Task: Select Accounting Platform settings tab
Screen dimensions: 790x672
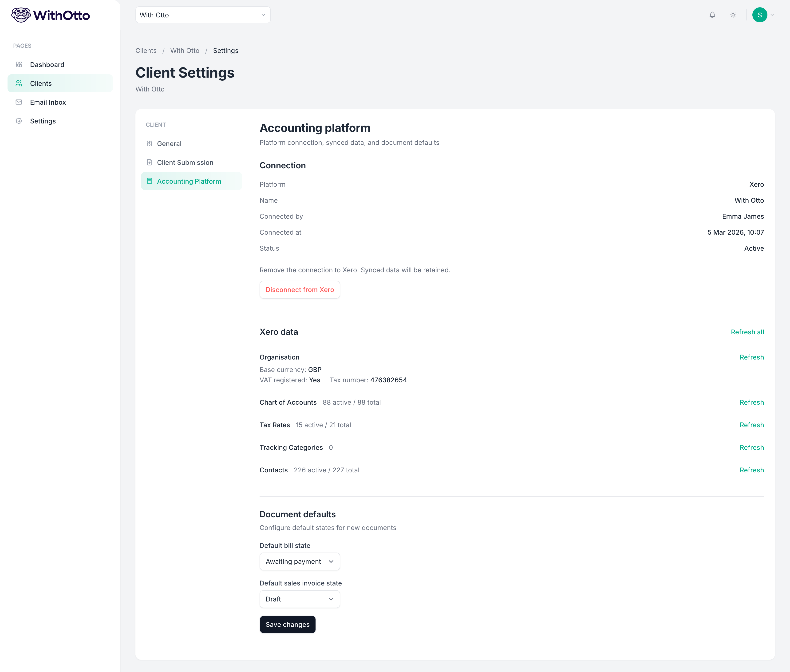Action: pyautogui.click(x=191, y=181)
